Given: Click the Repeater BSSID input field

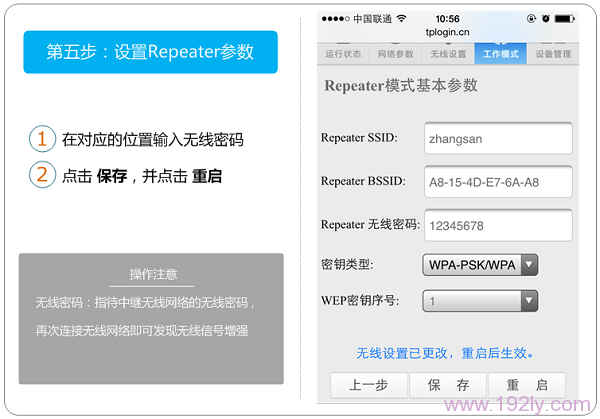Looking at the screenshot, I should pos(497,182).
